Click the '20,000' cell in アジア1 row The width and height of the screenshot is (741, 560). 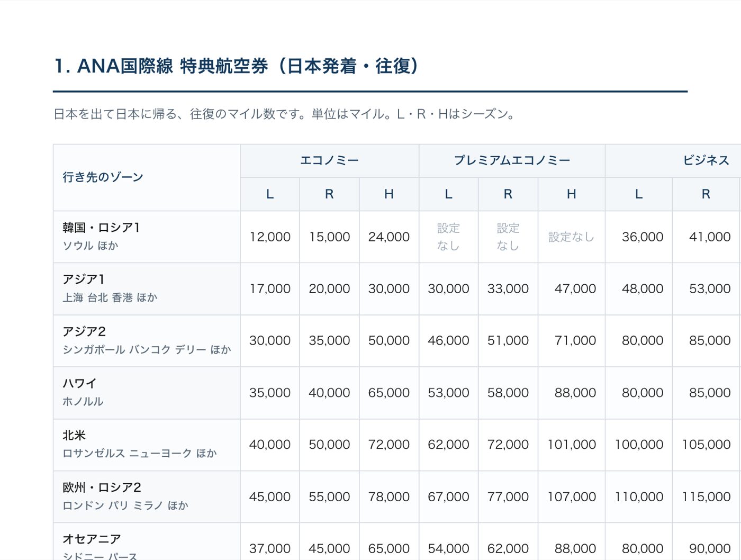tap(329, 289)
